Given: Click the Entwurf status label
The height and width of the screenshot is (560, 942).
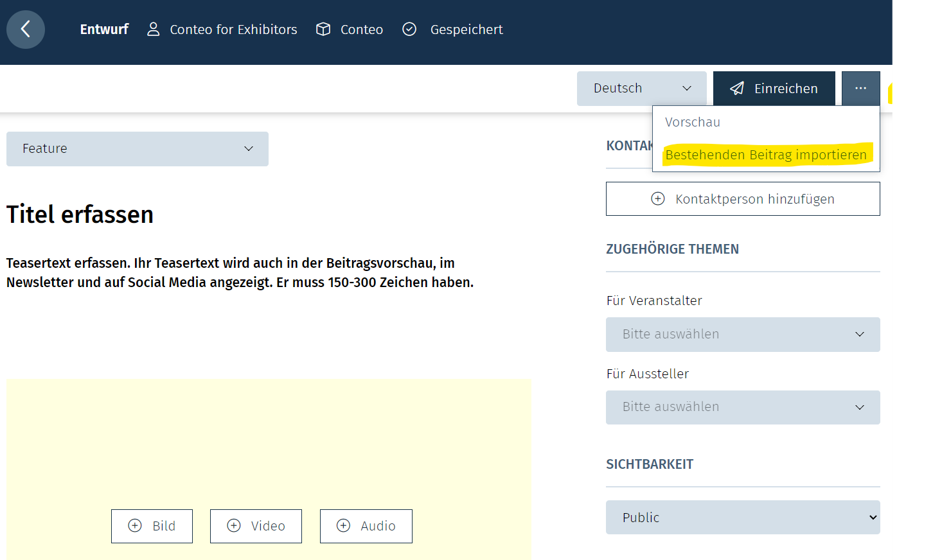Looking at the screenshot, I should click(x=104, y=30).
